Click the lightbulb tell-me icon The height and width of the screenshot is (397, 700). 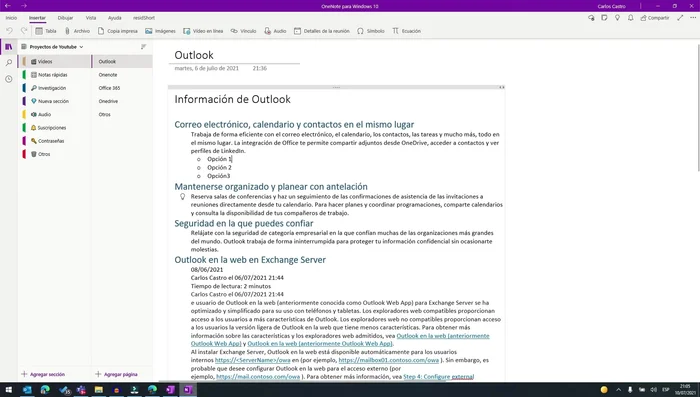coord(617,18)
